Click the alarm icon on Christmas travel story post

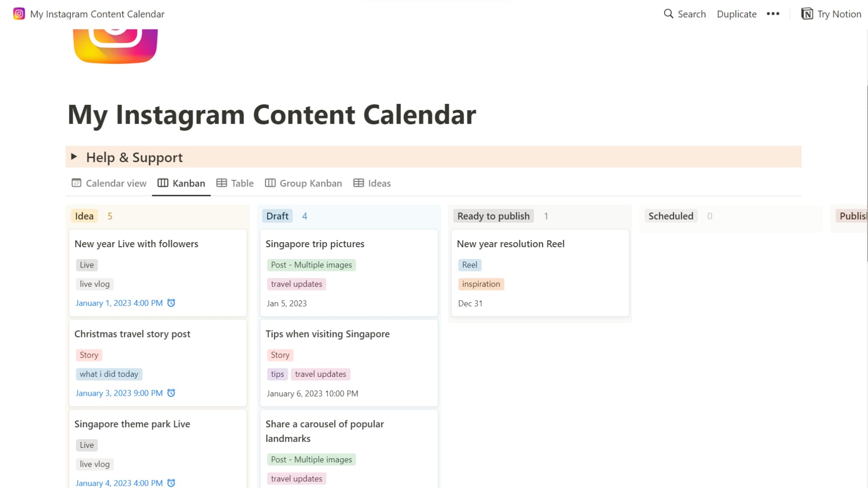click(171, 393)
